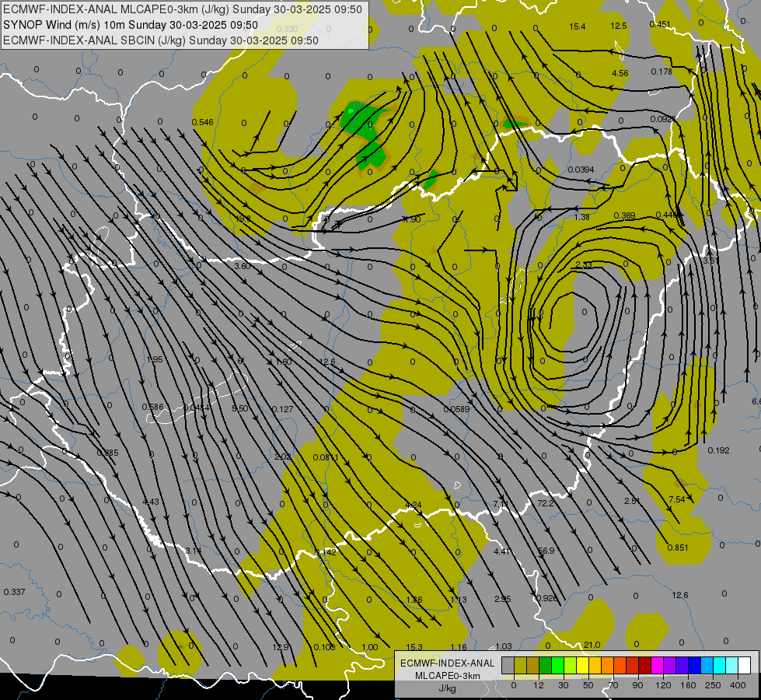The height and width of the screenshot is (700, 761).
Task: Click the map value '0.178'
Action: click(x=662, y=72)
